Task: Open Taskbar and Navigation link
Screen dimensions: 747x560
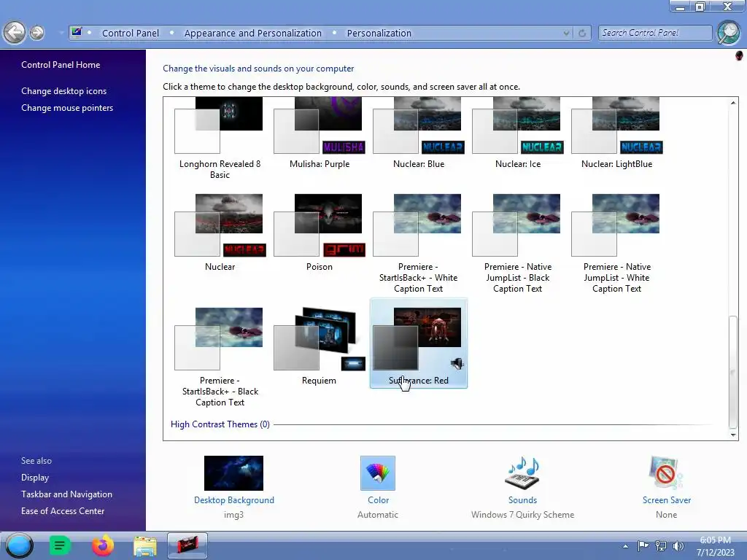Action: pyautogui.click(x=66, y=494)
